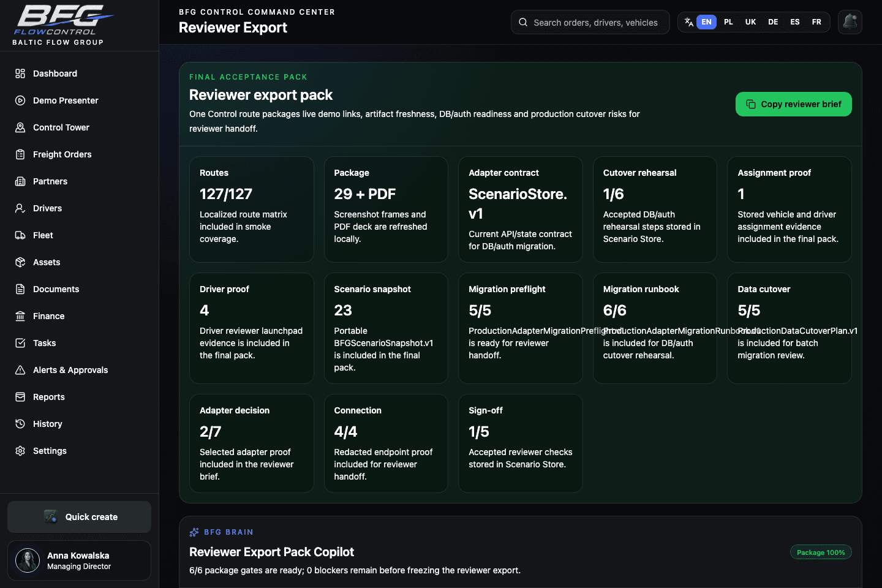This screenshot has height=588, width=882.
Task: Click the Assets box icon
Action: [20, 262]
